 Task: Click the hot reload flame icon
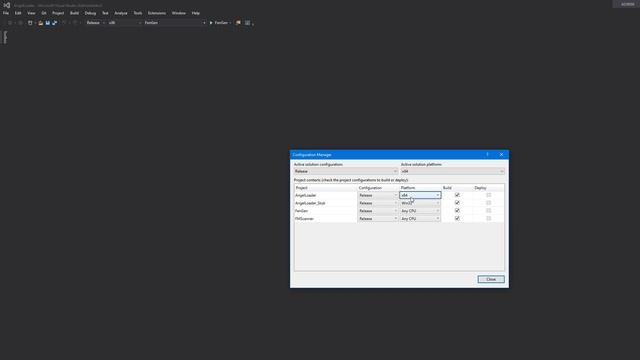pos(238,23)
